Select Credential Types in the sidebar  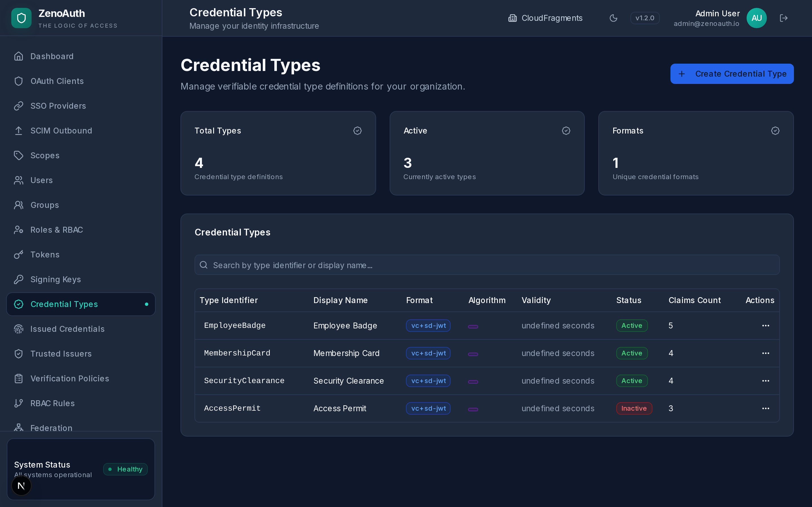point(64,304)
